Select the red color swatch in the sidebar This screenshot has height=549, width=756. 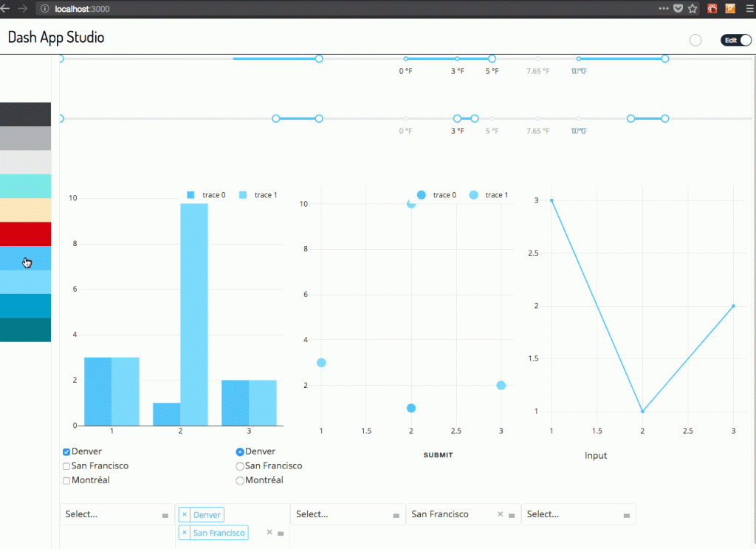(x=25, y=233)
